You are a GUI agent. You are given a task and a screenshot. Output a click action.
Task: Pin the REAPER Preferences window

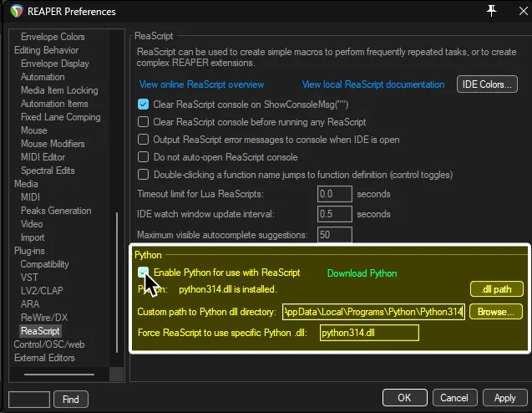pyautogui.click(x=491, y=11)
